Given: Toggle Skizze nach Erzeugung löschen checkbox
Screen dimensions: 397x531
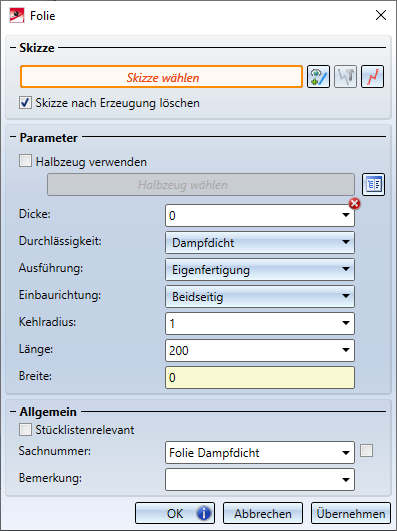Looking at the screenshot, I should [25, 103].
